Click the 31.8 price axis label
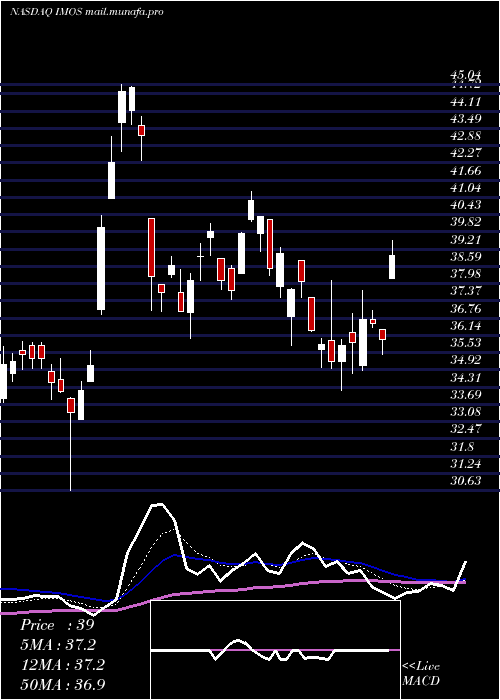500x700 pixels. click(462, 446)
